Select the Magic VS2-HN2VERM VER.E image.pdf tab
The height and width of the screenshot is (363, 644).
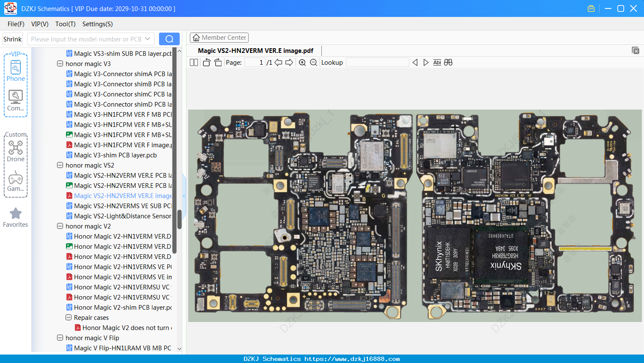pyautogui.click(x=256, y=51)
